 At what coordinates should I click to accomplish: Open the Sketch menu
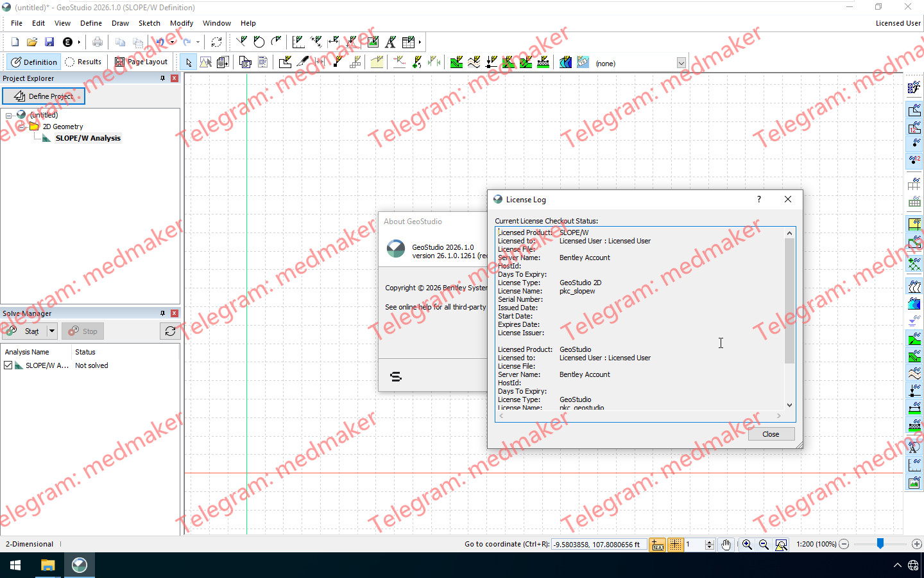point(150,23)
